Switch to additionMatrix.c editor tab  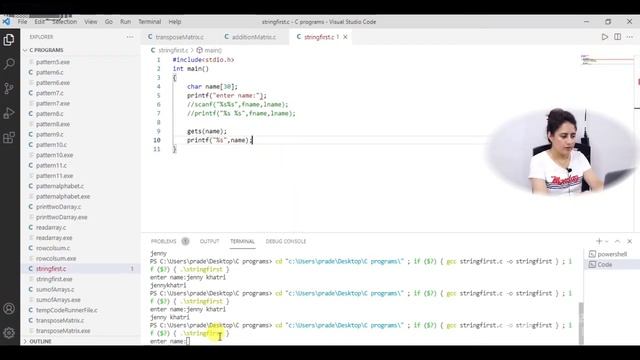253,37
